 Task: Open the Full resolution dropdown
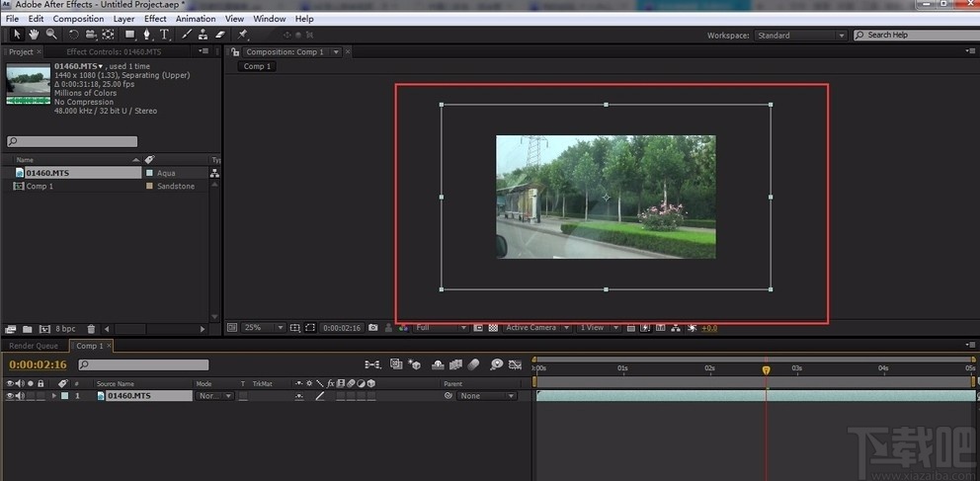pyautogui.click(x=440, y=327)
